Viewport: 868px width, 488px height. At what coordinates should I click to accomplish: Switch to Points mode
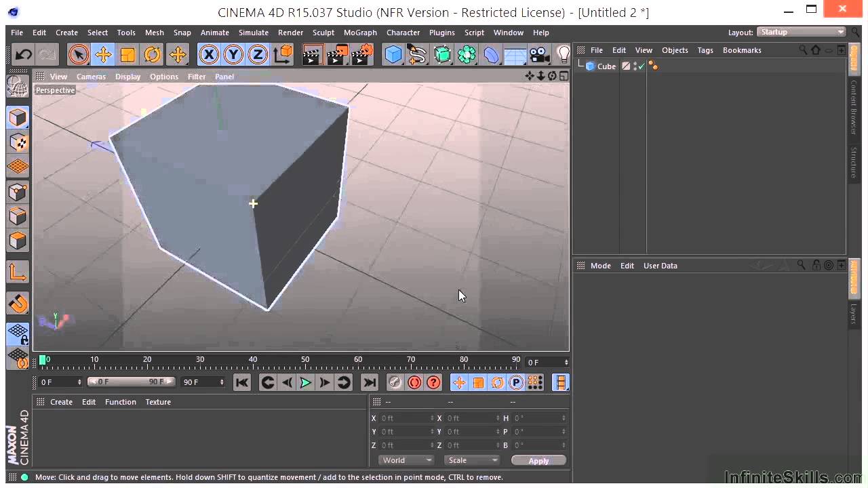pos(18,192)
